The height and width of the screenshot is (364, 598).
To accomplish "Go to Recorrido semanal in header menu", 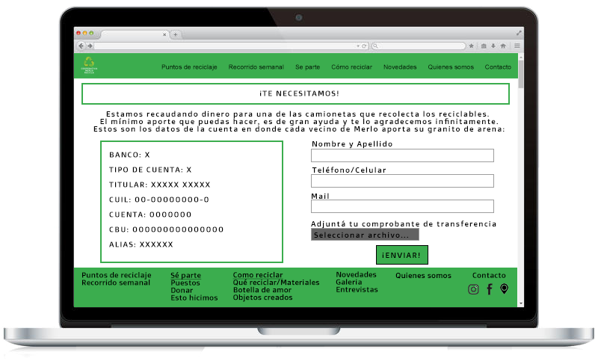I will pos(256,67).
